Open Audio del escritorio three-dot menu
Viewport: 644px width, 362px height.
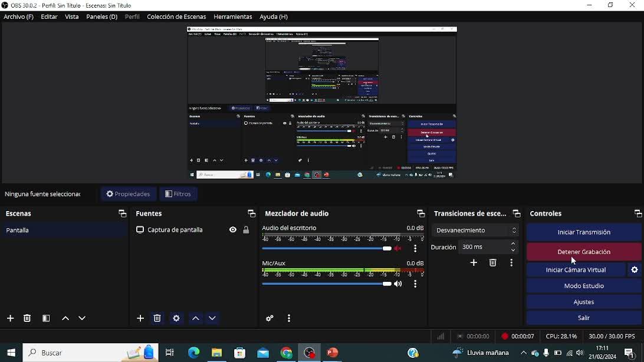[x=415, y=248]
